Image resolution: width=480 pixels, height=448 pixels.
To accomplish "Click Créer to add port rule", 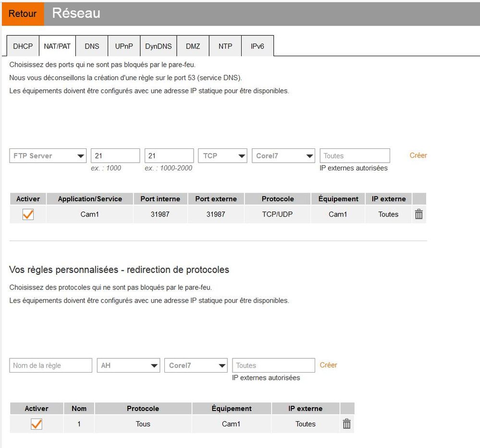I will coord(418,156).
